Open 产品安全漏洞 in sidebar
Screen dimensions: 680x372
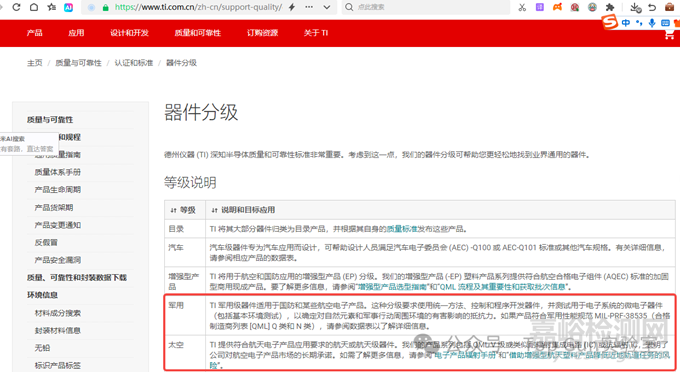58,260
